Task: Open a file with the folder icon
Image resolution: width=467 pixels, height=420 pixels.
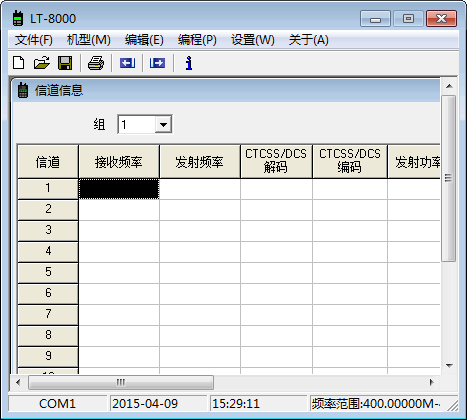Action: (42, 63)
